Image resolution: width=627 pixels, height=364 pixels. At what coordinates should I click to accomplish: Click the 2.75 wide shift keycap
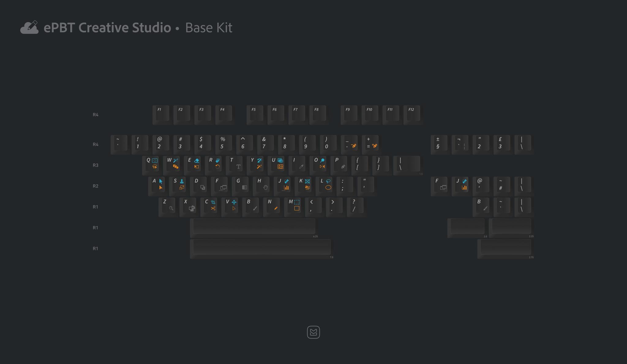coord(506,249)
